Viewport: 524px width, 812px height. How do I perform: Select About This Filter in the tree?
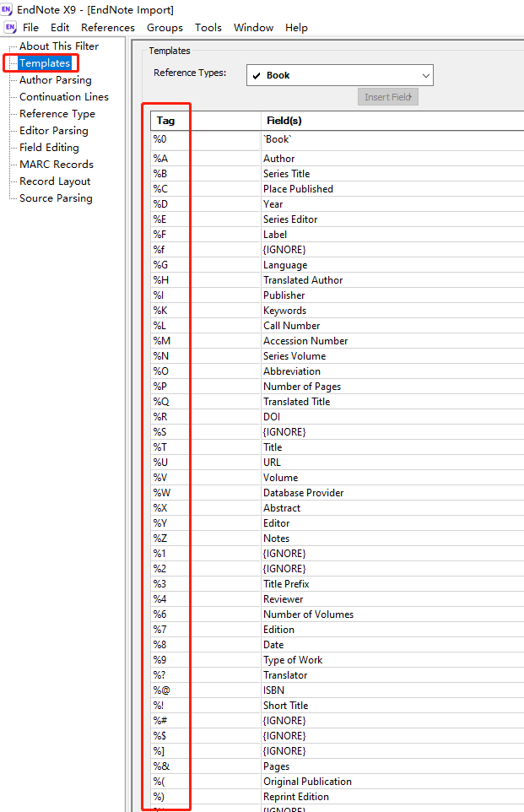click(59, 46)
